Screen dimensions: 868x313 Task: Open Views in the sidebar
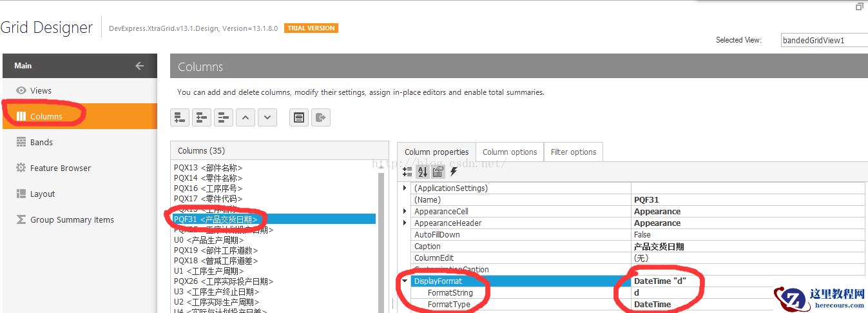41,91
